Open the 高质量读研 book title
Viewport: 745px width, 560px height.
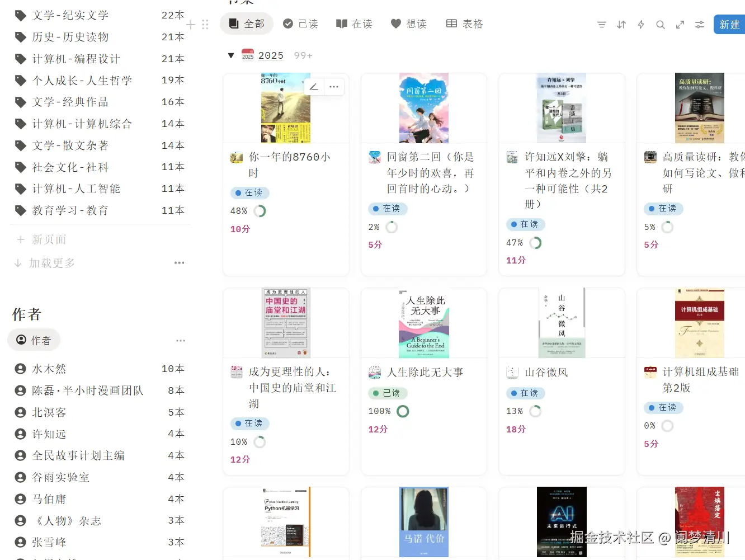[x=704, y=173]
